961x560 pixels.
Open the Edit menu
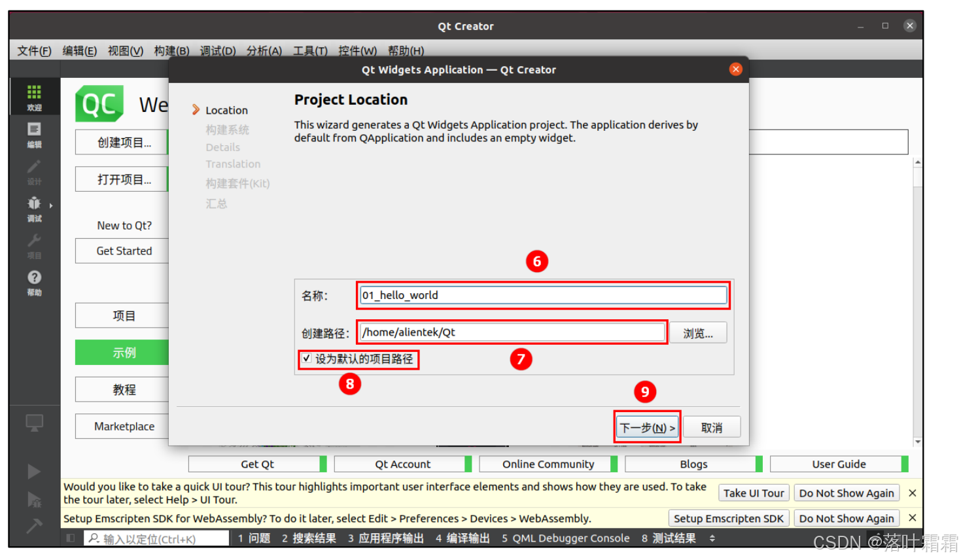tap(80, 50)
